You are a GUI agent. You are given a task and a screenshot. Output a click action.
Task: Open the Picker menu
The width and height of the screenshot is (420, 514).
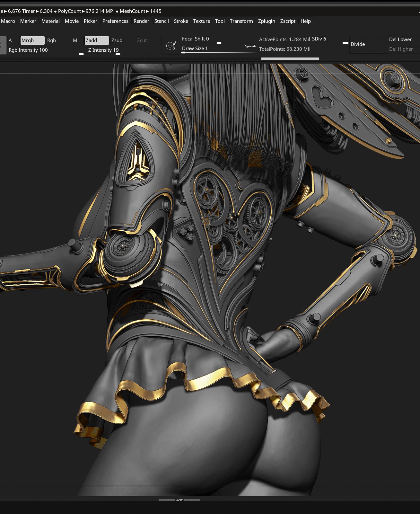click(91, 21)
